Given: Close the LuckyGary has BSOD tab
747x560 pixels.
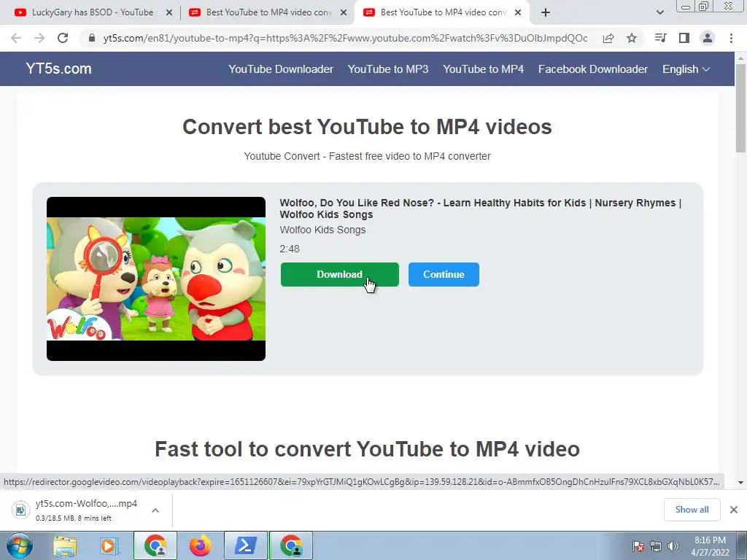Looking at the screenshot, I should point(169,13).
